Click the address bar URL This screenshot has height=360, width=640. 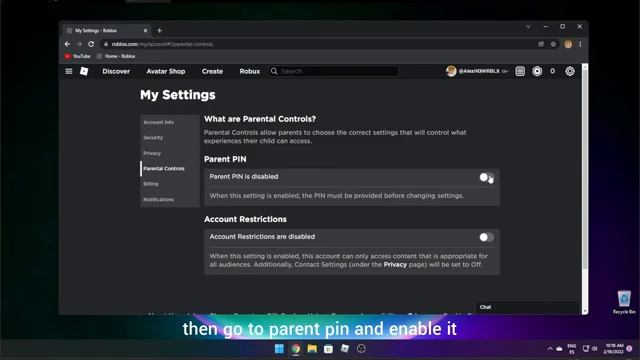pyautogui.click(x=162, y=44)
